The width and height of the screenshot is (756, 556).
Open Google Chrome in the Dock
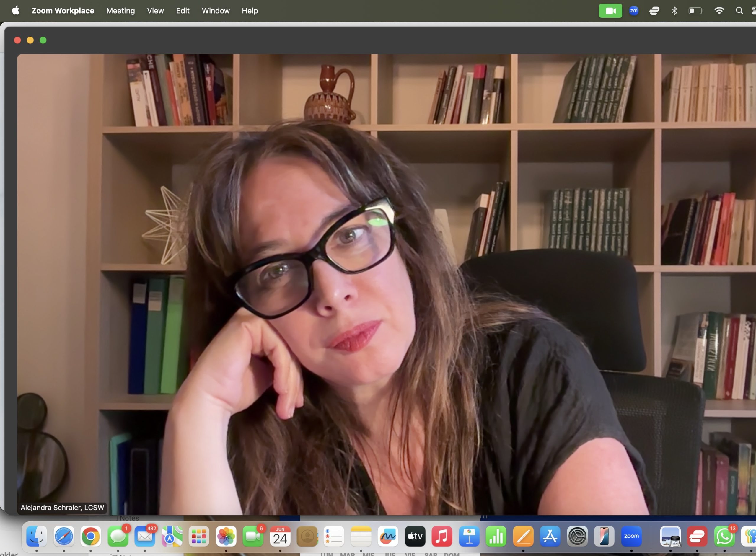click(91, 536)
